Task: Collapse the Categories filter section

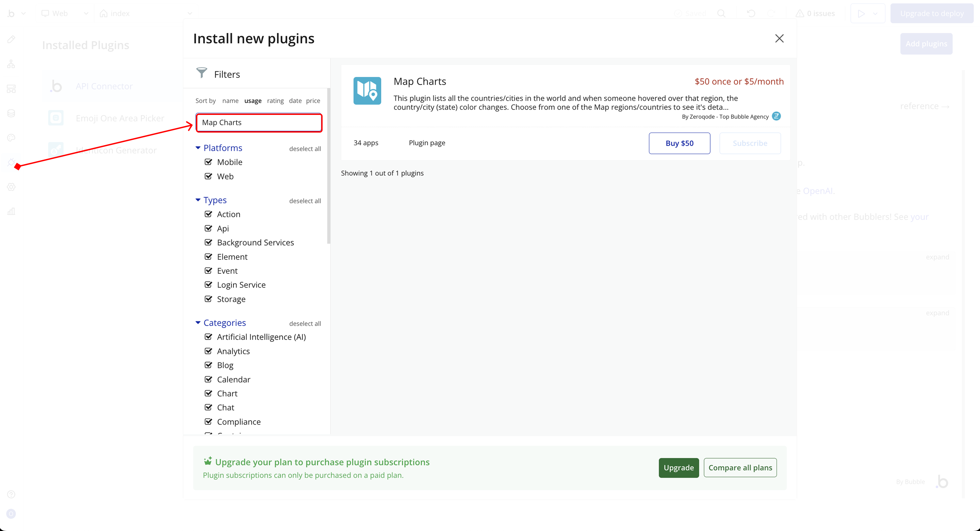Action: point(198,323)
